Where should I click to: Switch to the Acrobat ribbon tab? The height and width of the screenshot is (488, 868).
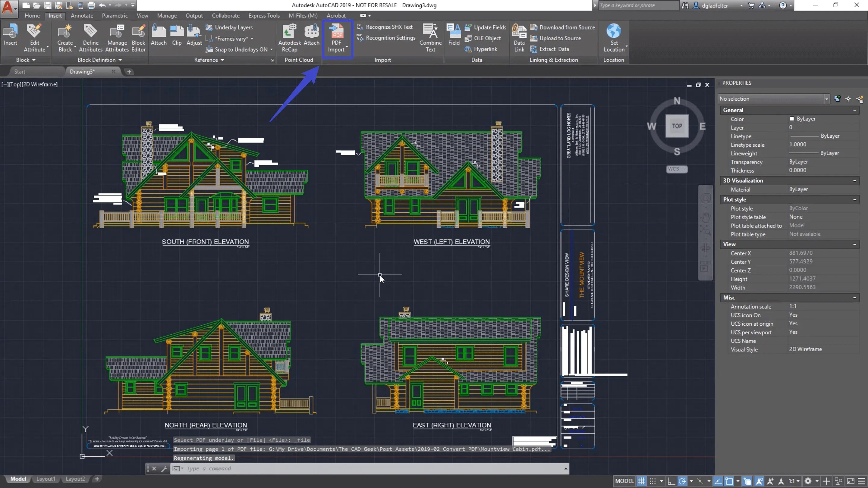click(x=336, y=15)
